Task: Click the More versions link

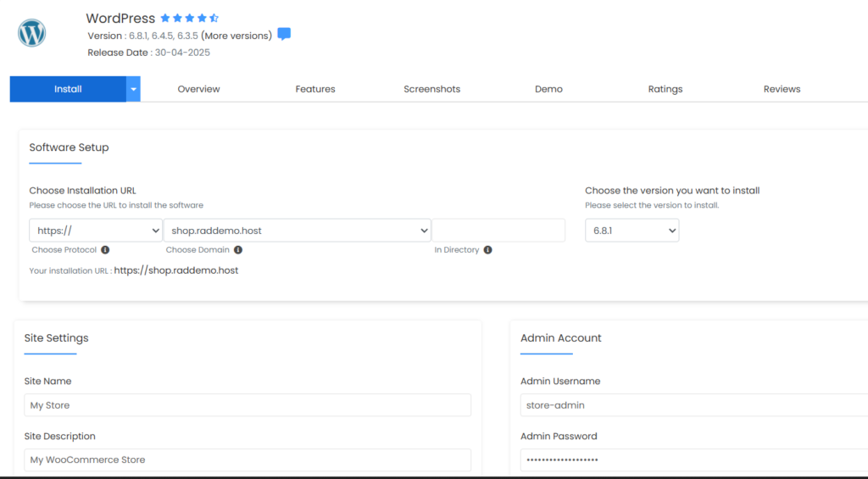Action: click(236, 36)
